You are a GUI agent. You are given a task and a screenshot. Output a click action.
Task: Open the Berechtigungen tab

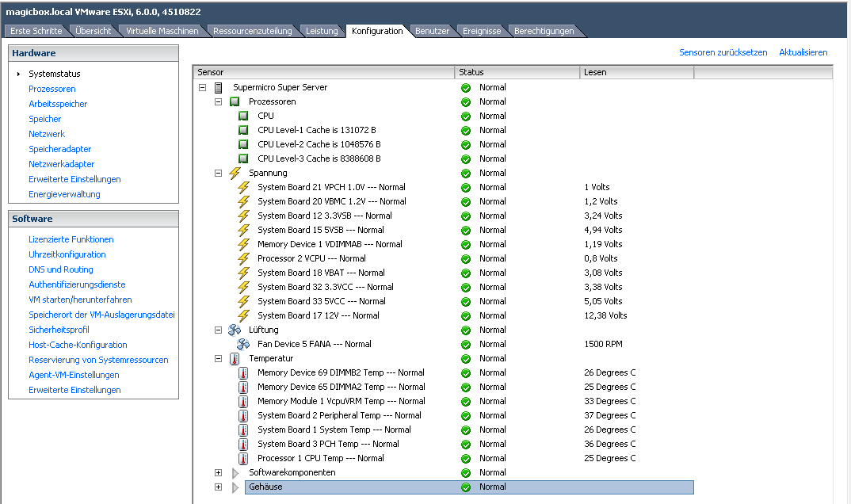(x=544, y=31)
